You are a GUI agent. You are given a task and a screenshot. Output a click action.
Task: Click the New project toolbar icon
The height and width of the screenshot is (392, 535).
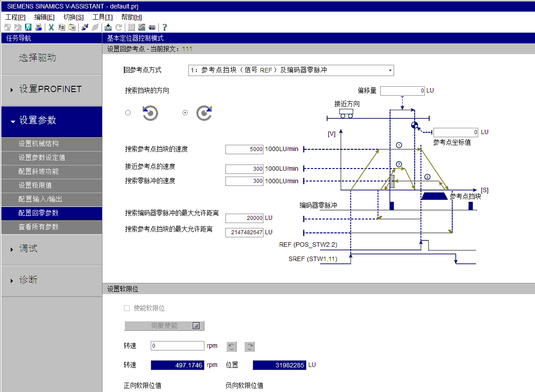pyautogui.click(x=8, y=27)
